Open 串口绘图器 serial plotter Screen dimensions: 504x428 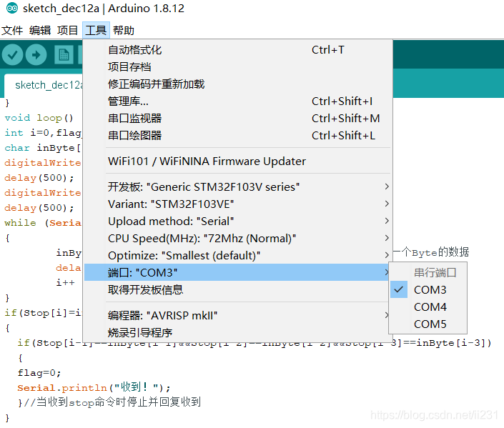pyautogui.click(x=237, y=136)
